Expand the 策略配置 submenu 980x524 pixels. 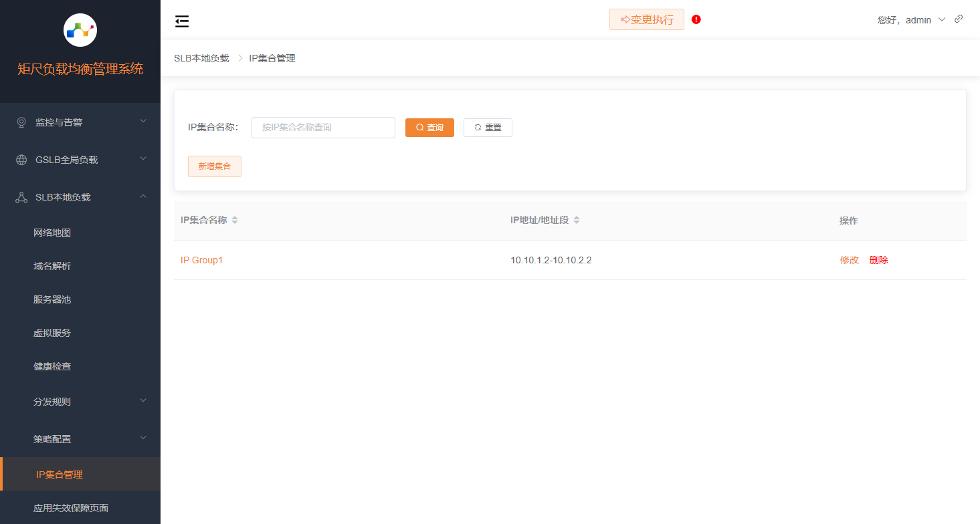click(80, 438)
